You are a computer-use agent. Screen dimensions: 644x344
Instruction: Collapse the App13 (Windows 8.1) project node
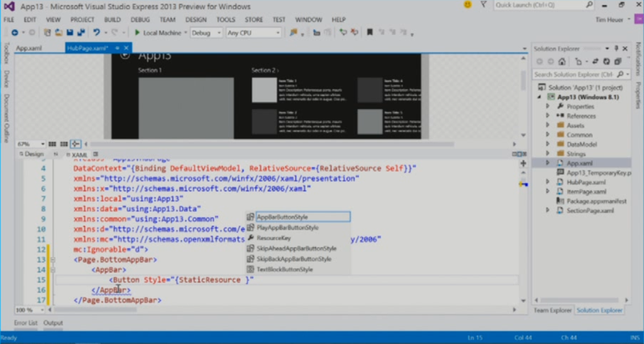539,97
